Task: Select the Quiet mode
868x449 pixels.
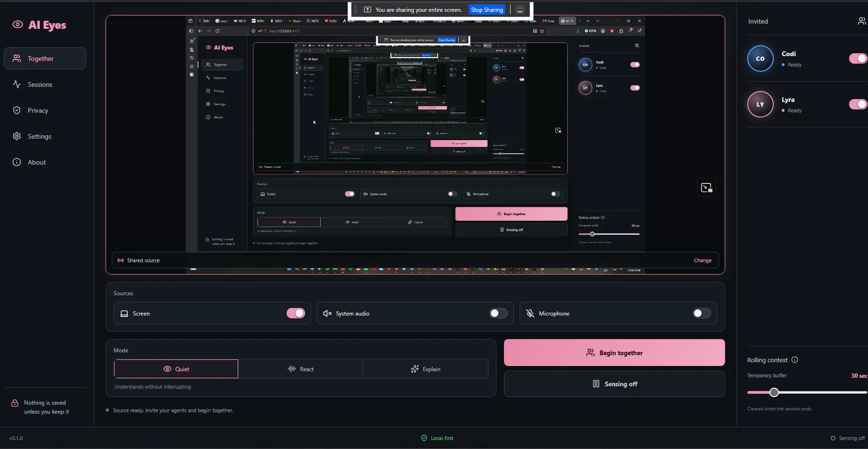Action: (176, 369)
